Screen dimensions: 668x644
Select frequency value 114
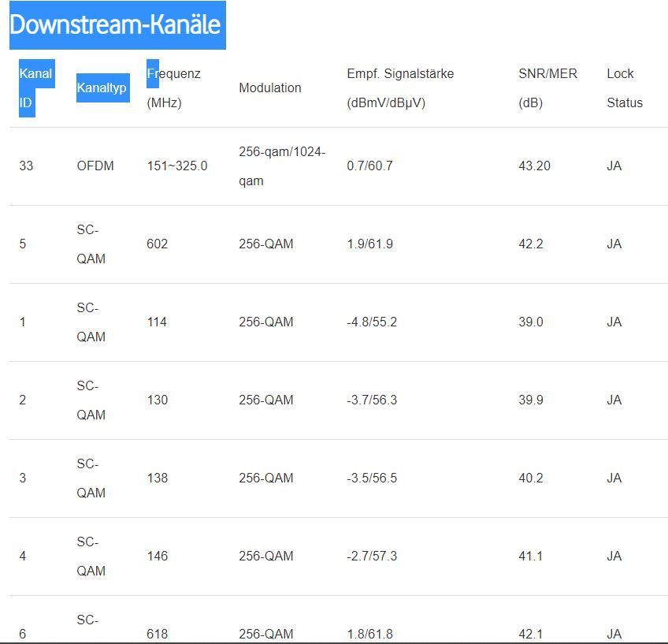[x=157, y=322]
